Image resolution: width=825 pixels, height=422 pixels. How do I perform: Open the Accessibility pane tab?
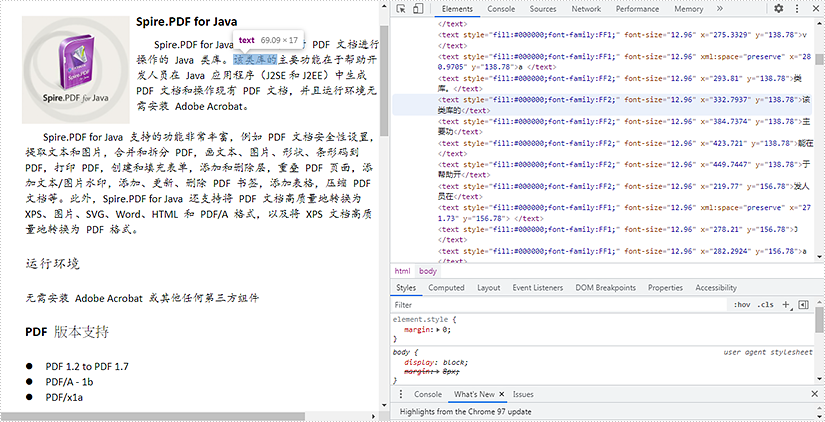click(716, 288)
